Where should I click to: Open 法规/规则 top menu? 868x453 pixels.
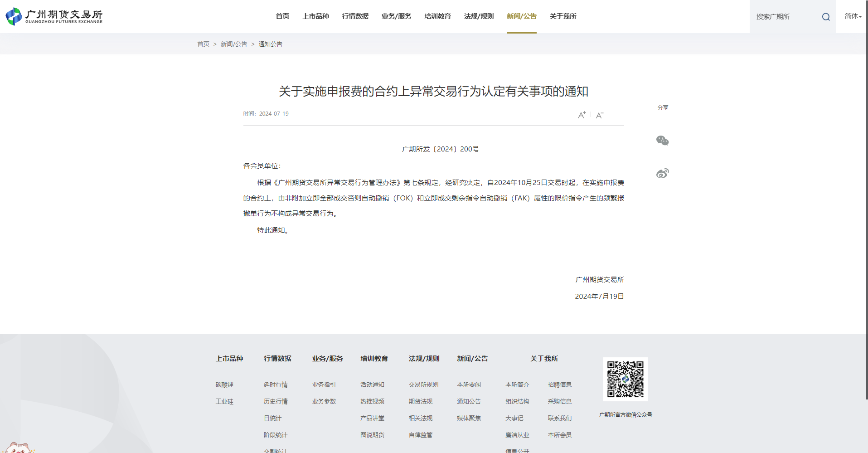tap(479, 16)
